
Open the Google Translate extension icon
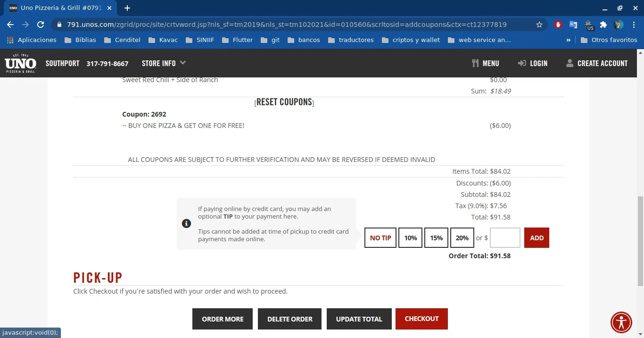[573, 25]
